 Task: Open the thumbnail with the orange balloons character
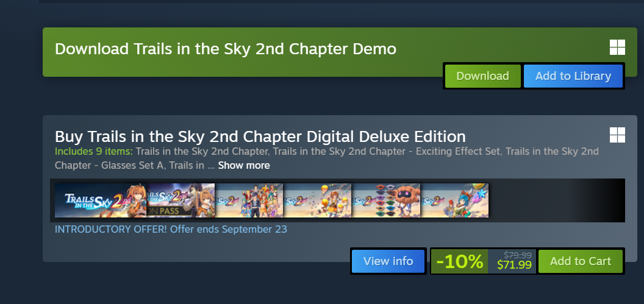pos(318,200)
